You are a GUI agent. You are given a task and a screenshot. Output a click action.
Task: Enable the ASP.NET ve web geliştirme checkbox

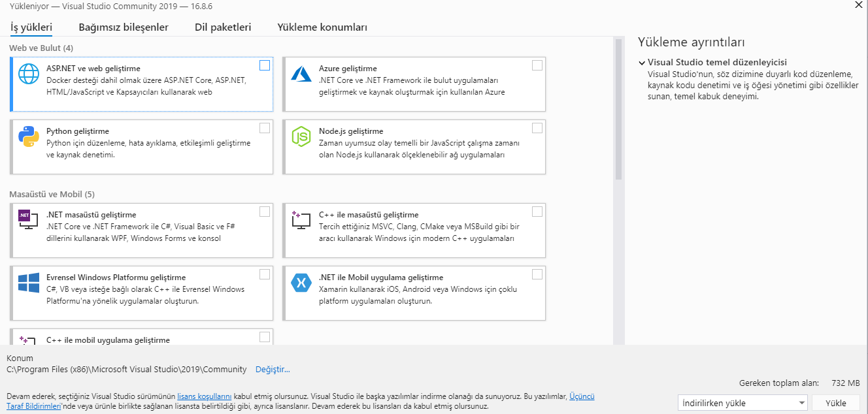[265, 65]
